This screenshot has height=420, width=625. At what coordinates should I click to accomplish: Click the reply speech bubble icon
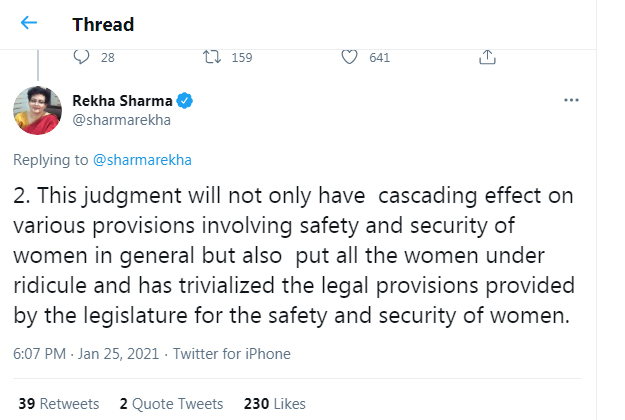(82, 57)
